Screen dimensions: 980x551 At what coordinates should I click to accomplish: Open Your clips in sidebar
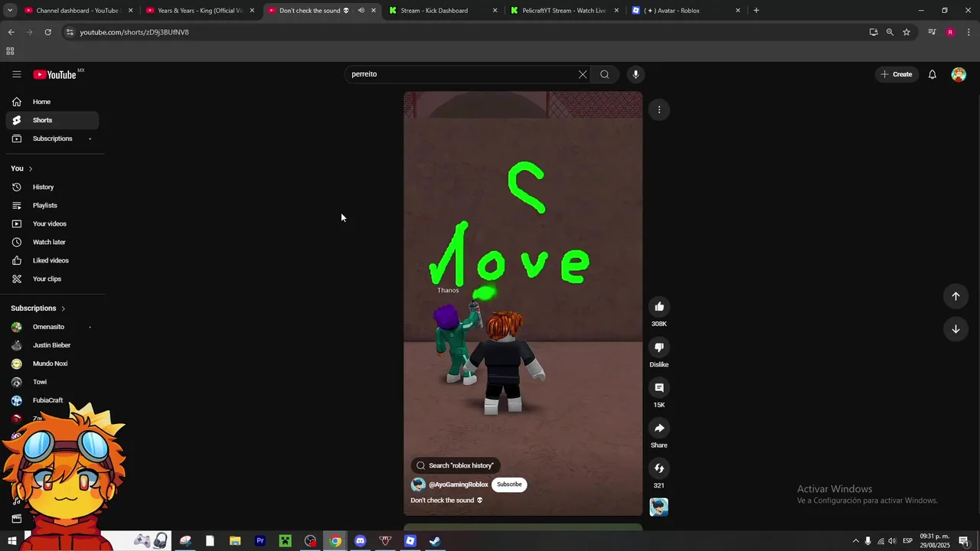(x=52, y=279)
